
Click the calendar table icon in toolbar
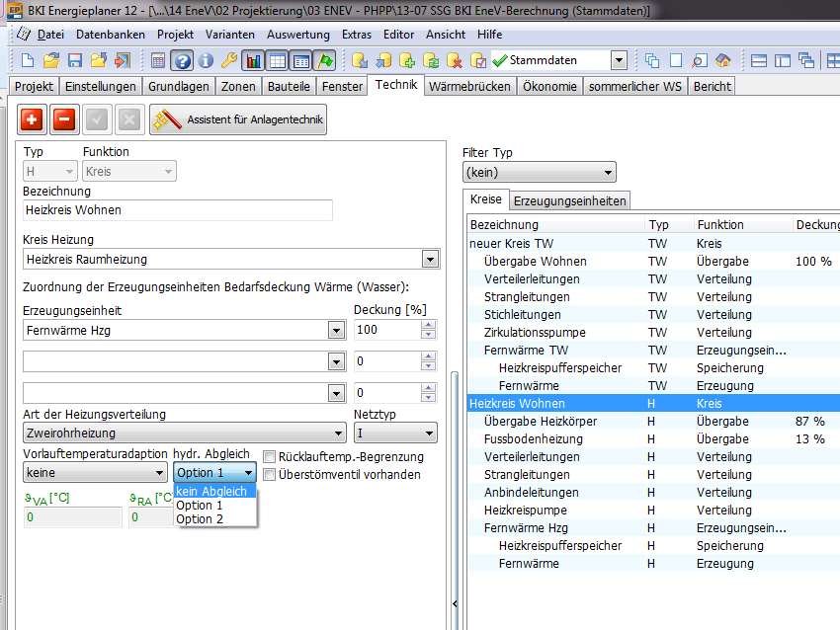coord(301,60)
